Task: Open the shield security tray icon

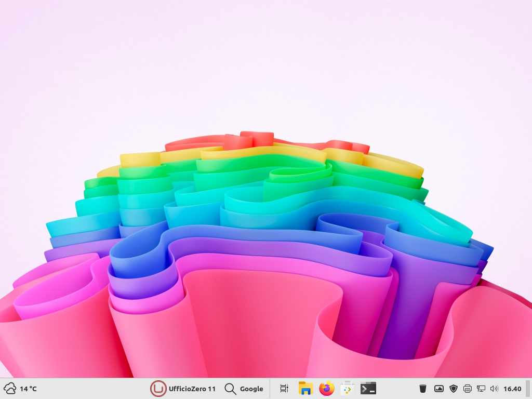Action: [x=453, y=389]
